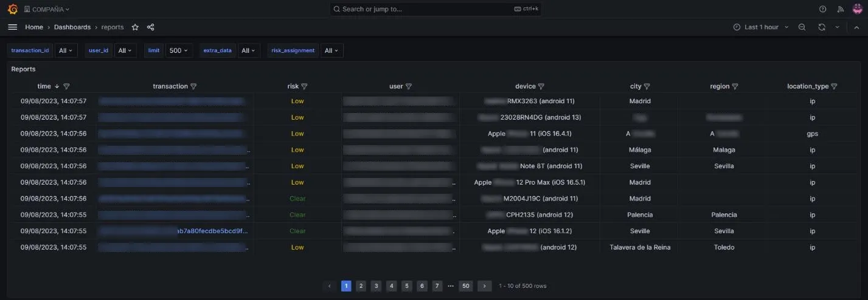The width and height of the screenshot is (868, 300).
Task: Go to page 5 of results
Action: 407,285
